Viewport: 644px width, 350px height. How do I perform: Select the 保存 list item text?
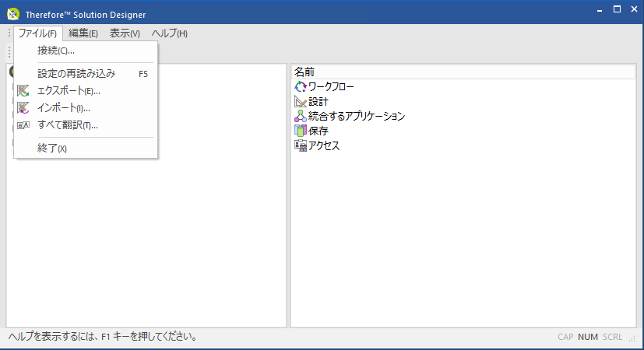[318, 131]
